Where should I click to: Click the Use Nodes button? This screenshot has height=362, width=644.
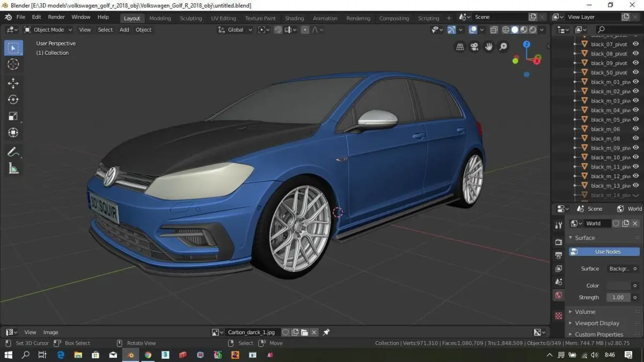604,252
